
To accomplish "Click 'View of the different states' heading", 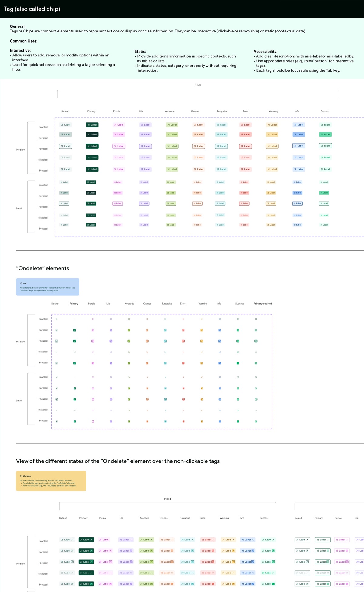I will 118,461.
